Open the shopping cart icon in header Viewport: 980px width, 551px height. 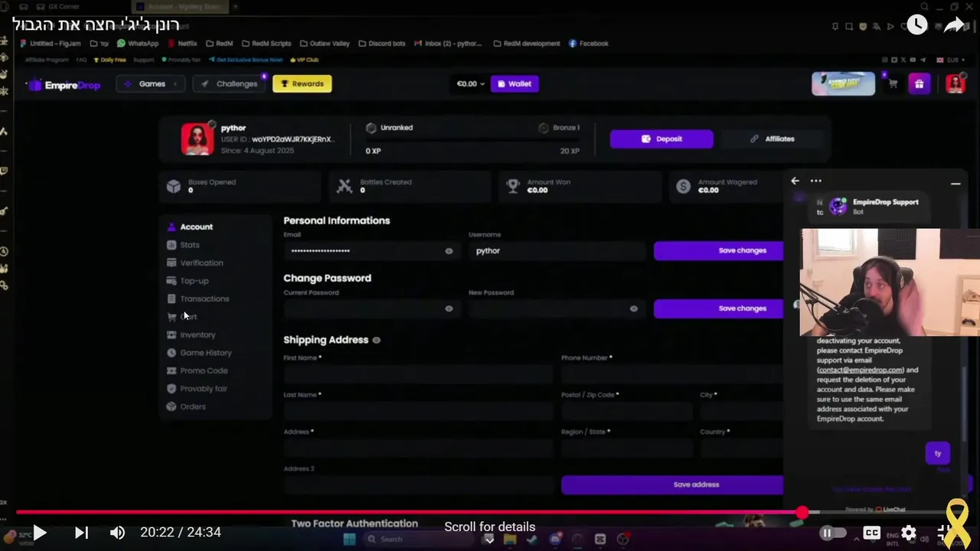893,84
